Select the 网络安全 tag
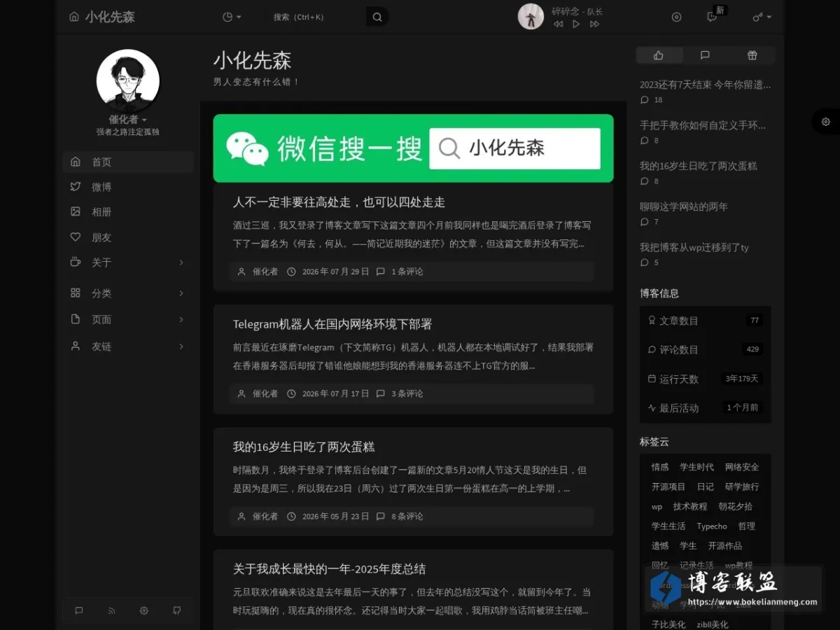Viewport: 840px width, 630px height. coord(742,467)
